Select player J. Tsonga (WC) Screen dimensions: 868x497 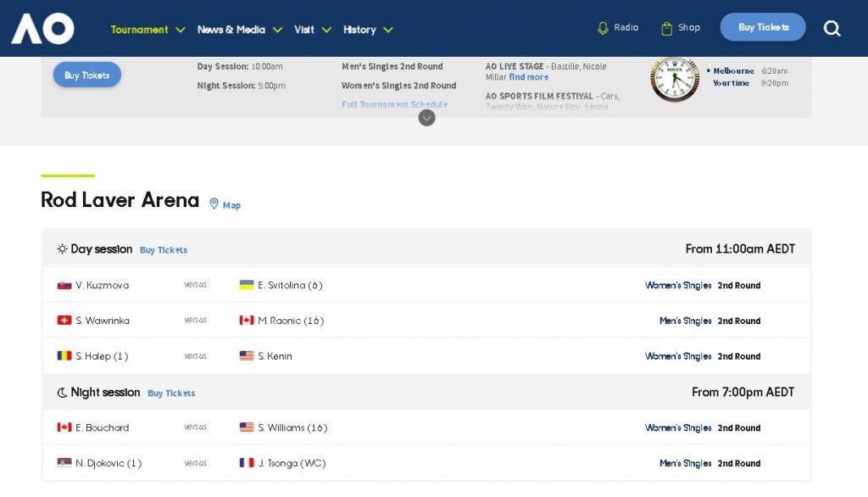[x=292, y=463]
